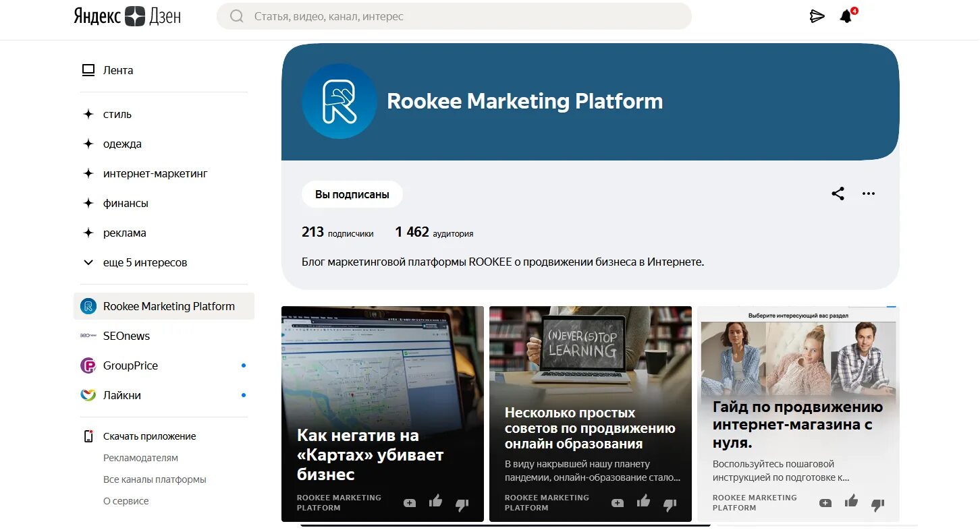Screen dimensions: 980x530
Task: Click the star icon beside стиль
Action: [x=88, y=115]
